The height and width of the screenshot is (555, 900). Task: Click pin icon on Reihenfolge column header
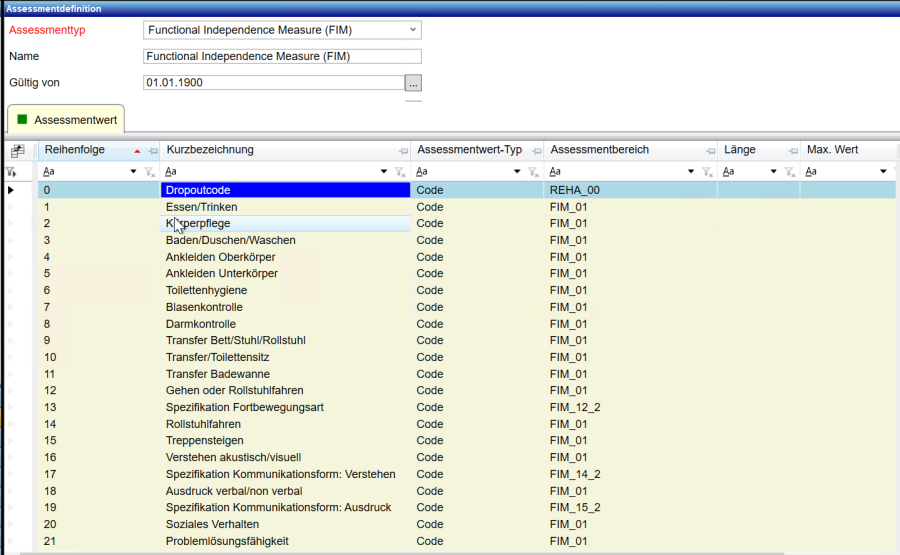(153, 151)
